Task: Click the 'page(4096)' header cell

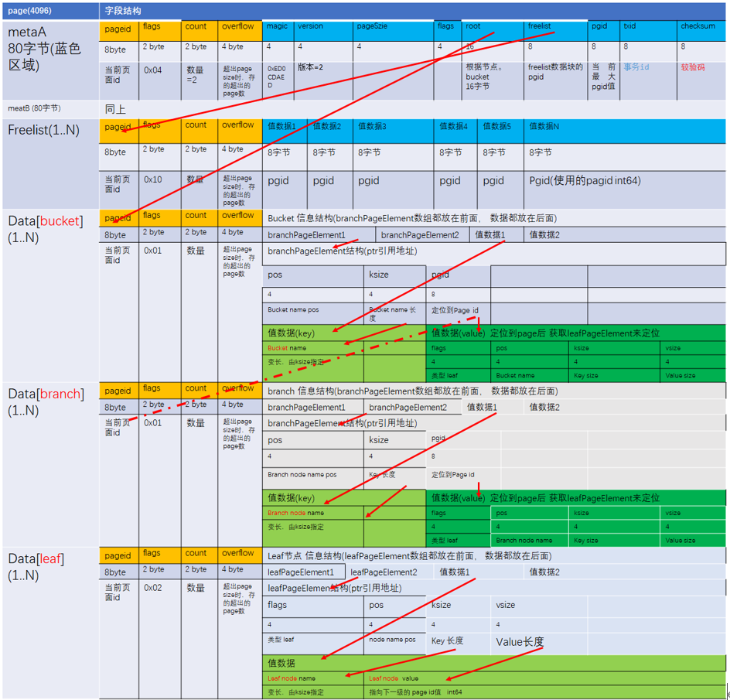Action: 50,11
